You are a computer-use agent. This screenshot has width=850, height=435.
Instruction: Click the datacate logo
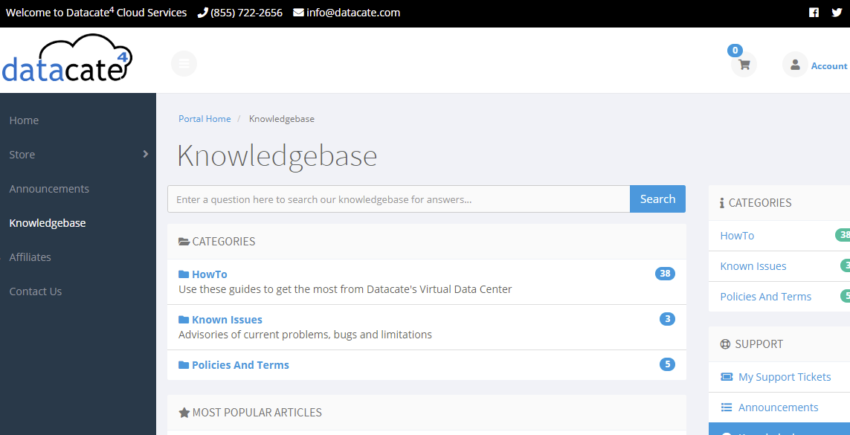point(67,59)
